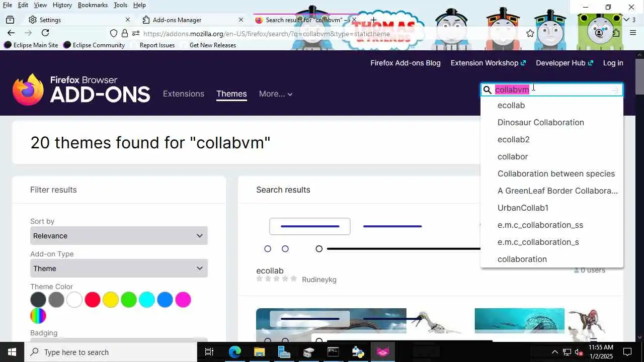Launch Microsoft Edge from taskbar

234,352
